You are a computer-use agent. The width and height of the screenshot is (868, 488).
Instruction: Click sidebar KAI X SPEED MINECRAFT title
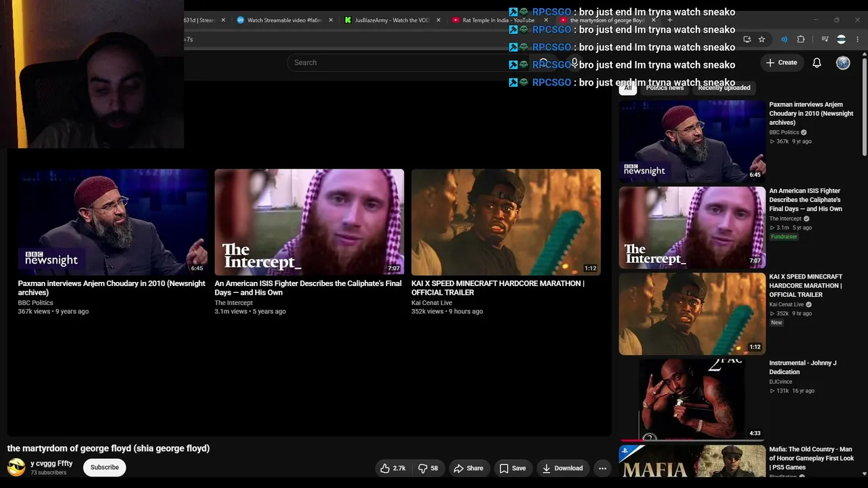806,286
